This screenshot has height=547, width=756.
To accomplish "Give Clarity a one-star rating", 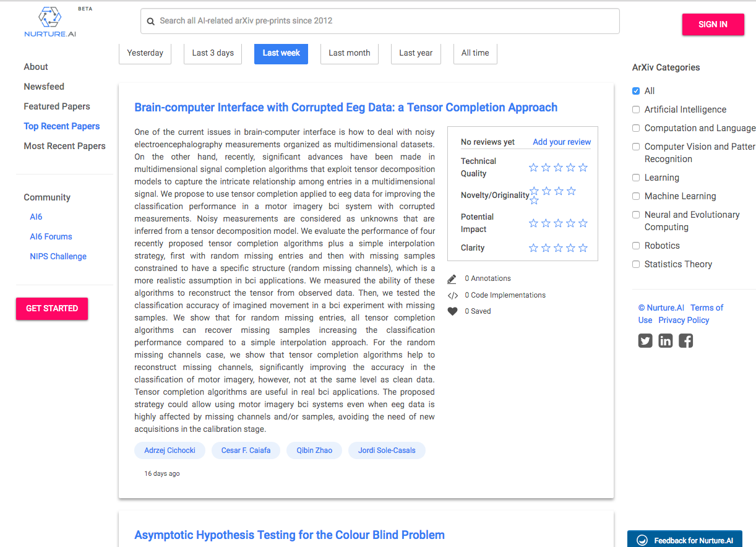I will tap(533, 248).
